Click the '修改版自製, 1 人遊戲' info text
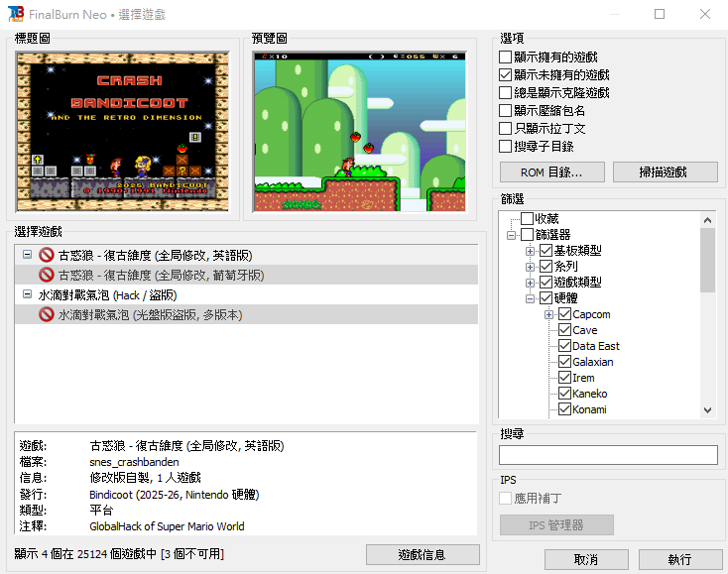Image resolution: width=728 pixels, height=574 pixels. point(146,478)
